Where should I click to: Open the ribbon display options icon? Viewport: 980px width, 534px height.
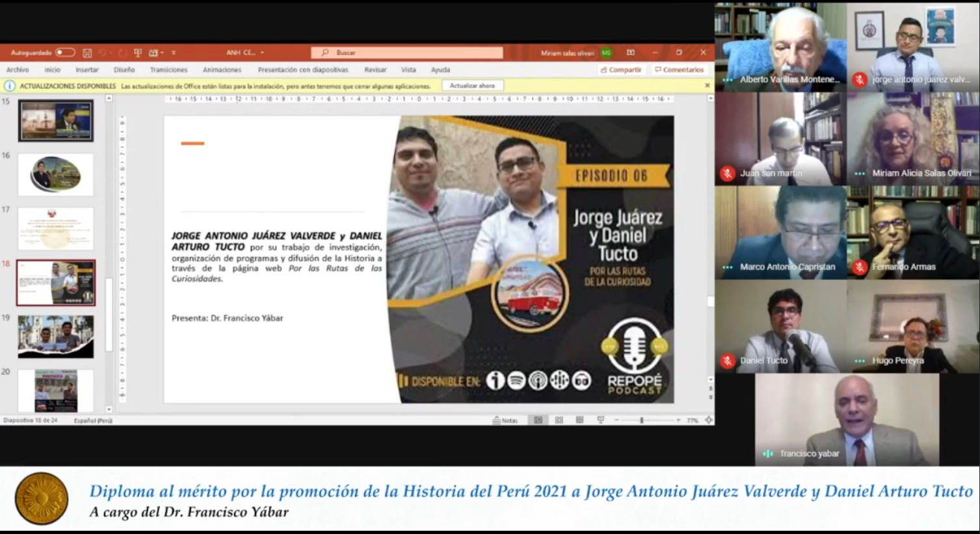click(630, 53)
